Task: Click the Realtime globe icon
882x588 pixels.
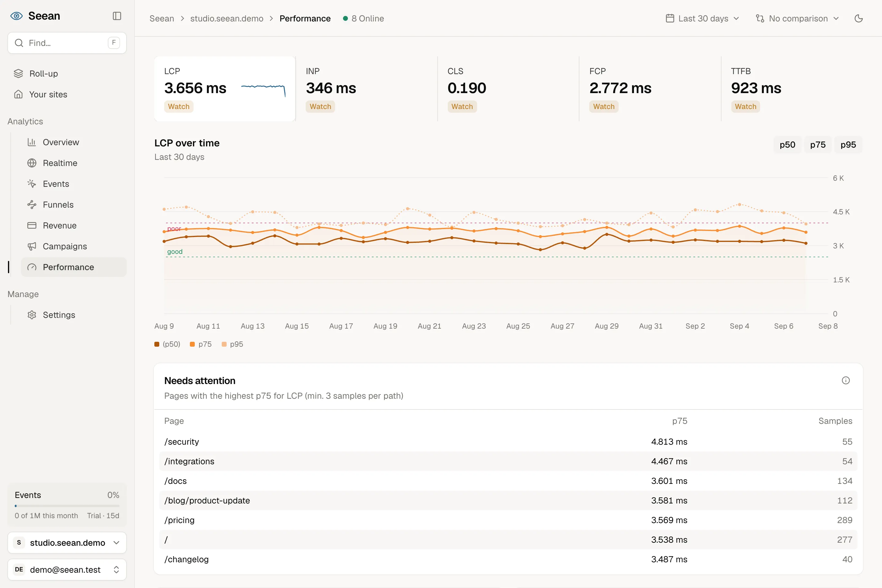Action: click(x=32, y=163)
